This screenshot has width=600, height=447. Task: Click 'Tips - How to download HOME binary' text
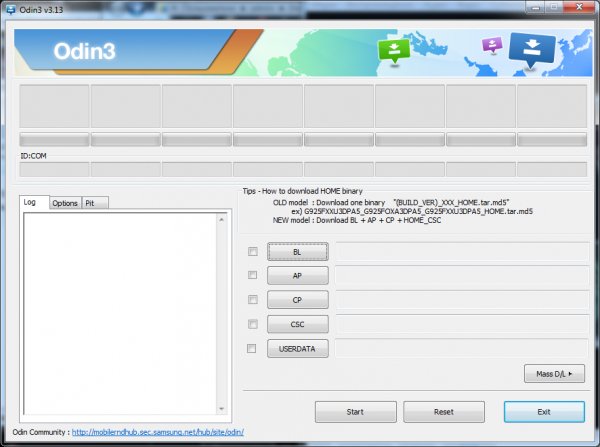[302, 191]
